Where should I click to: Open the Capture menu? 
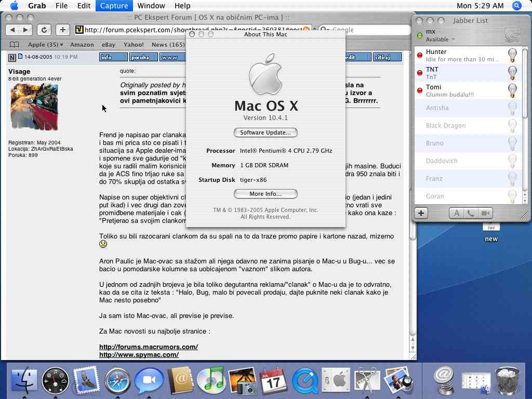[x=114, y=6]
